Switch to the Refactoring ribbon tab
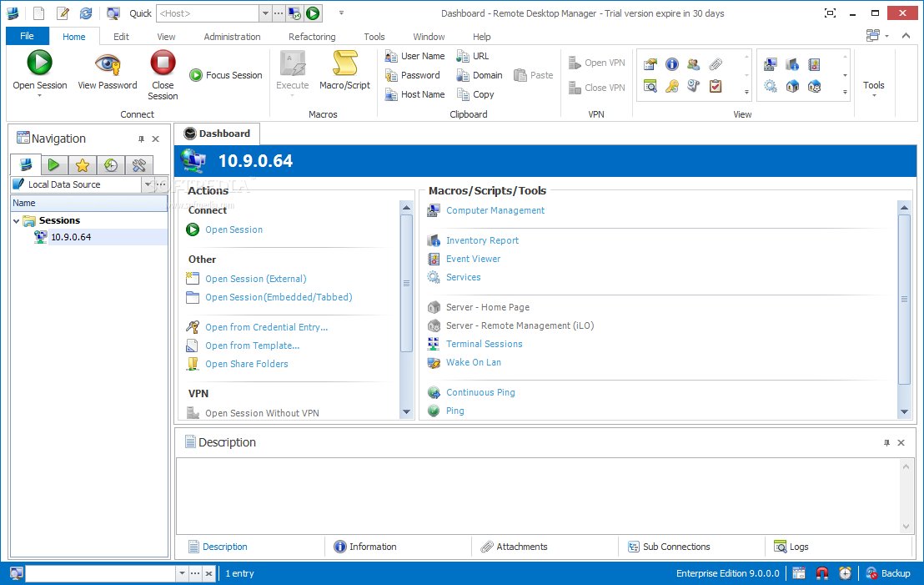This screenshot has width=924, height=585. tap(312, 37)
